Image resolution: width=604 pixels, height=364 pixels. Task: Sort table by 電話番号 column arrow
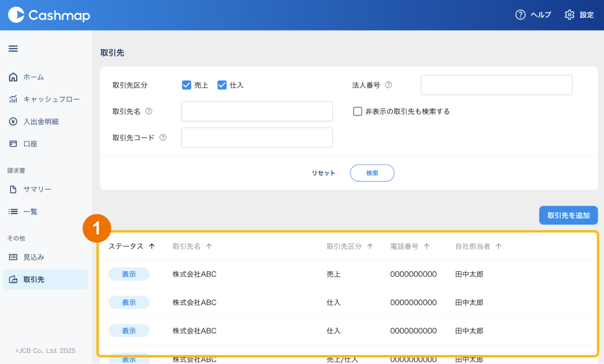pyautogui.click(x=426, y=246)
